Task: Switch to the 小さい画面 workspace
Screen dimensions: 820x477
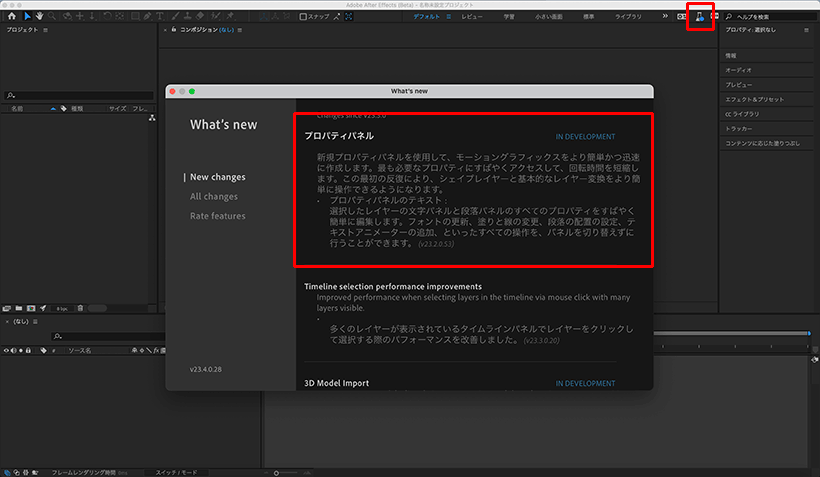Action: click(x=549, y=17)
